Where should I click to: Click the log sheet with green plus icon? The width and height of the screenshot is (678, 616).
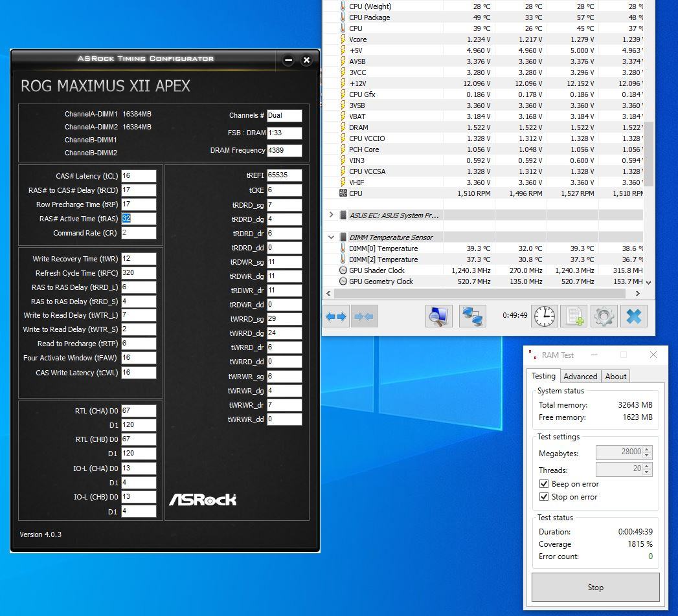click(574, 316)
